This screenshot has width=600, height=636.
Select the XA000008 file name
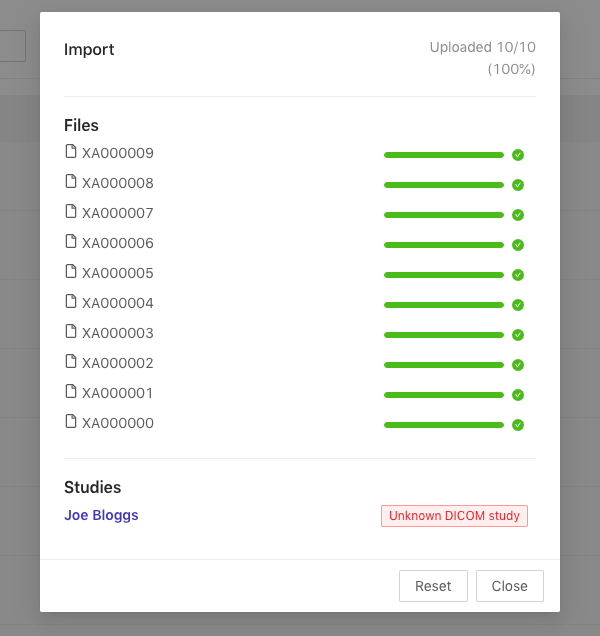tap(118, 183)
